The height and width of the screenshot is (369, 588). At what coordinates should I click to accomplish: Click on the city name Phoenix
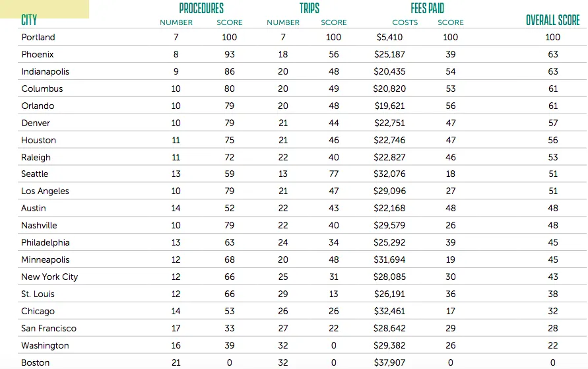(38, 55)
